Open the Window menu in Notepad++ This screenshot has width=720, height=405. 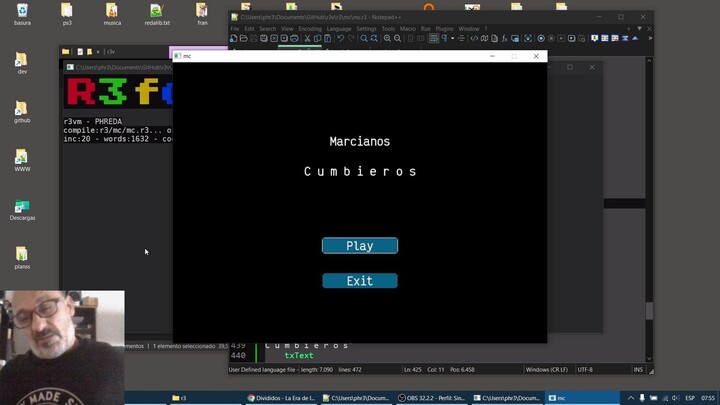point(468,28)
